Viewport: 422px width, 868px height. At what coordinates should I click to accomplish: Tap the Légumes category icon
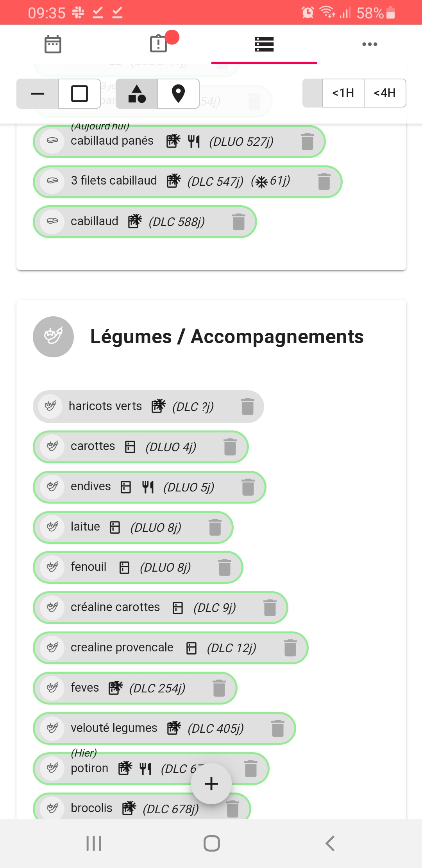(x=54, y=337)
